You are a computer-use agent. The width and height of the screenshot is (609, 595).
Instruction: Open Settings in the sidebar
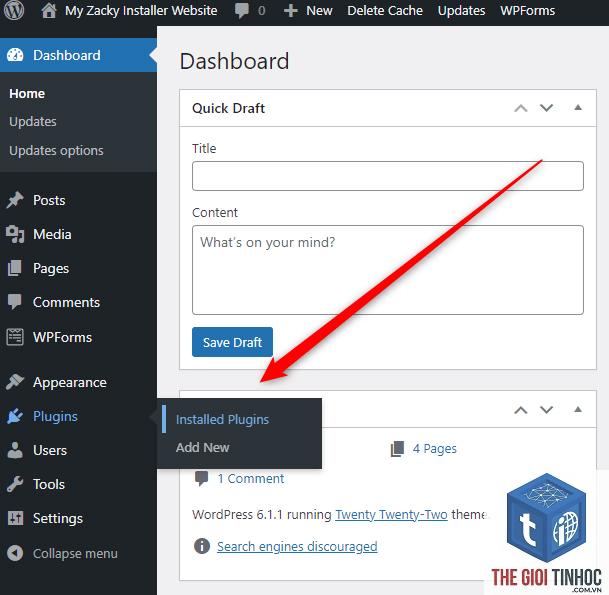point(57,518)
